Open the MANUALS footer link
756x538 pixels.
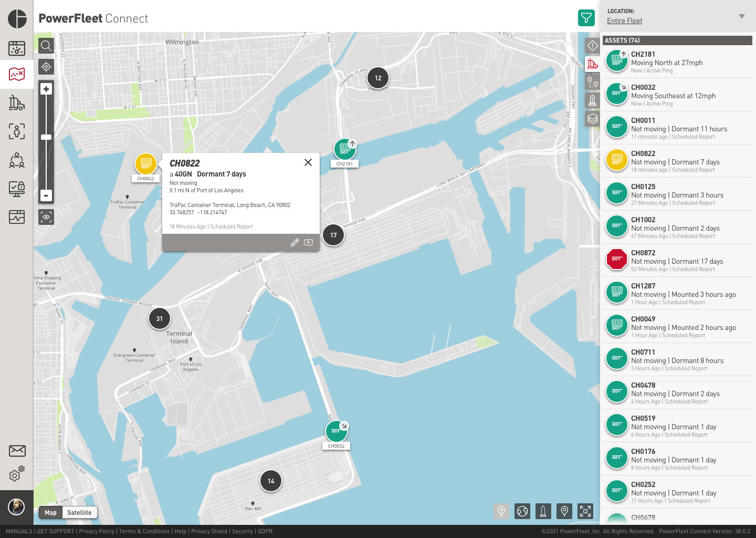19,531
